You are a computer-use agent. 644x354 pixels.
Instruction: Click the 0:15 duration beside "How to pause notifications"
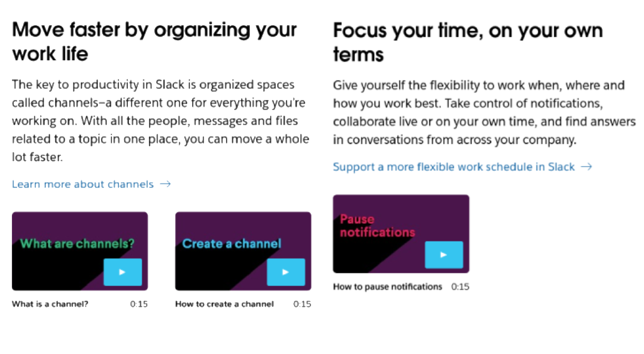coord(460,287)
